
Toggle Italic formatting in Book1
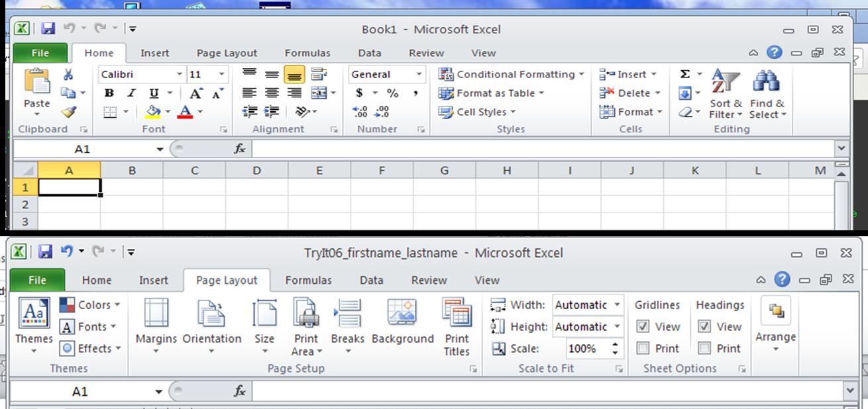pyautogui.click(x=131, y=93)
